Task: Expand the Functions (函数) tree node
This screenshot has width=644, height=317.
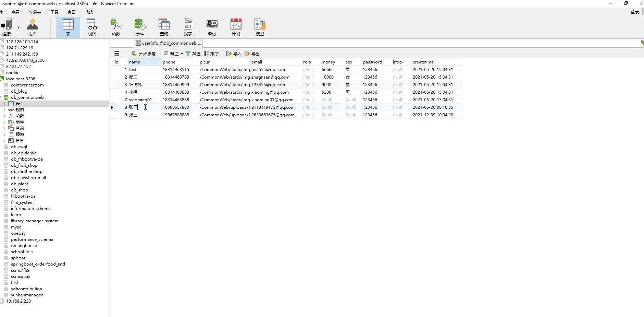Action: coord(4,116)
